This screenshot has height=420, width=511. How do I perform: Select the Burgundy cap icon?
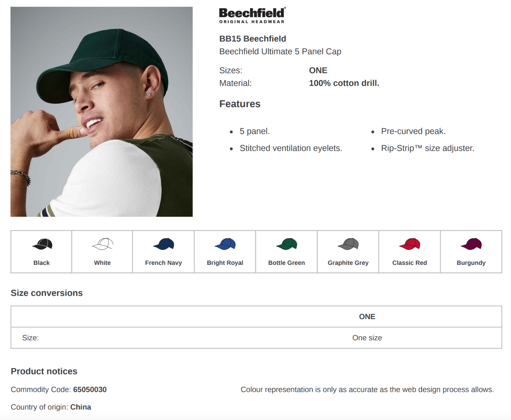(x=471, y=244)
